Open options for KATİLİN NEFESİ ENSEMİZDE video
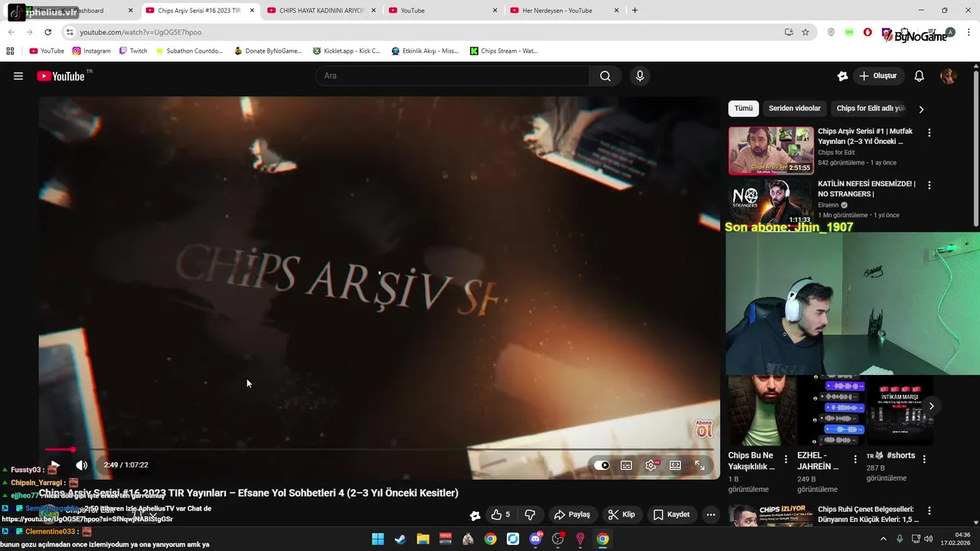The width and height of the screenshot is (980, 551). (x=929, y=185)
